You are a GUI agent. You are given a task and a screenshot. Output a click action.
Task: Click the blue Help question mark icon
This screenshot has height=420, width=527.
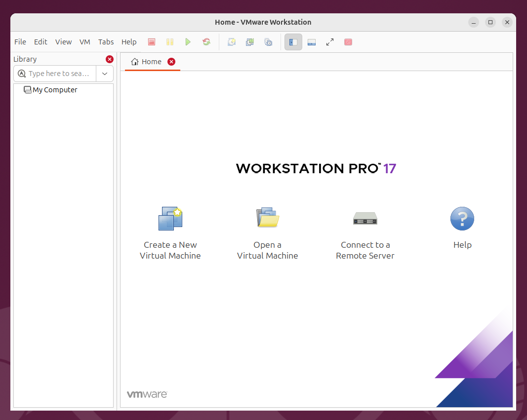pyautogui.click(x=462, y=219)
